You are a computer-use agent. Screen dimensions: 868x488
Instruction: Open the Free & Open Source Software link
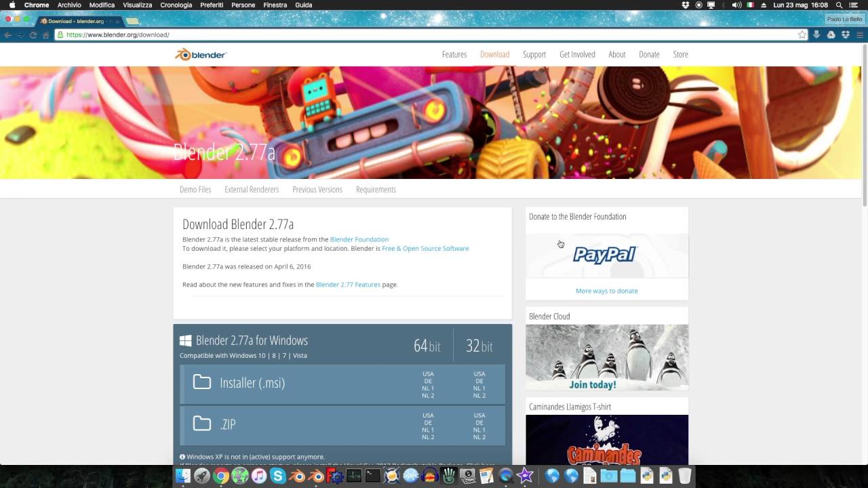[x=425, y=248]
